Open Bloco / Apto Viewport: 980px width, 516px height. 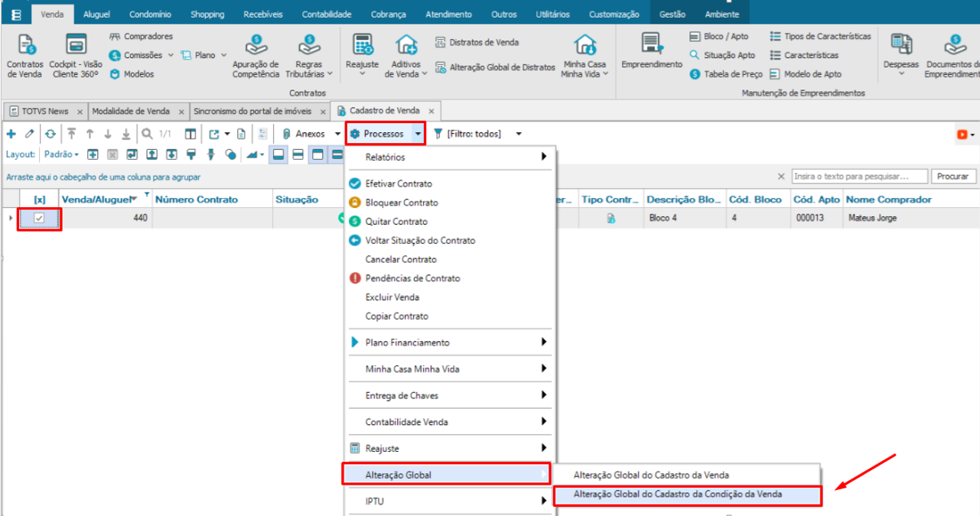point(718,36)
